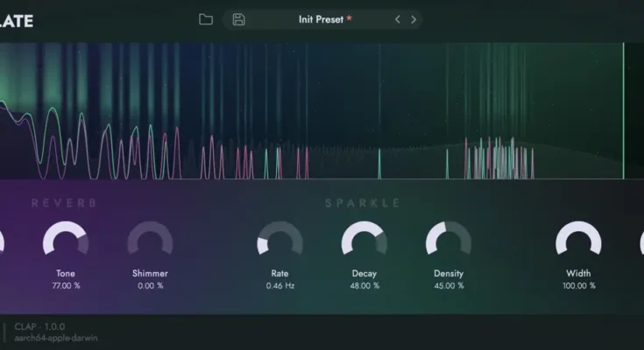Select the Width value 100.00 %
644x350 pixels.
[579, 285]
